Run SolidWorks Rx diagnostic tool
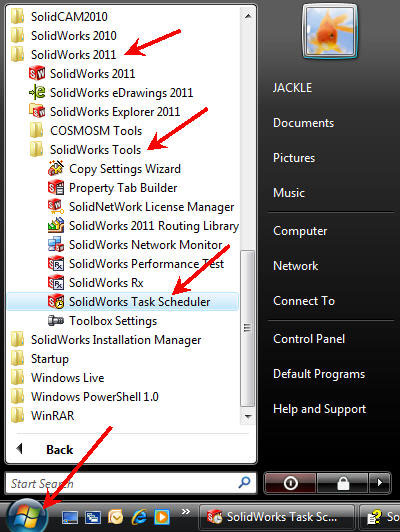Viewport: 400px width, 532px height. [x=96, y=283]
